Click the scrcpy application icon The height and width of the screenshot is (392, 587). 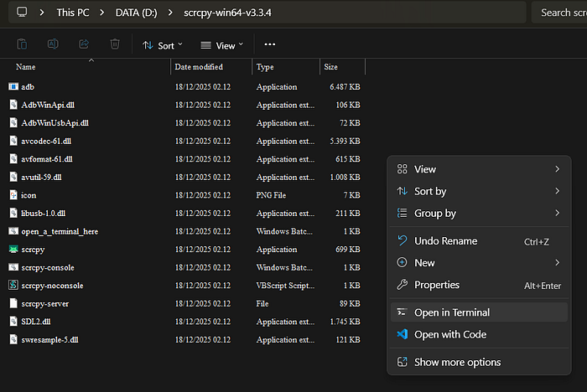coord(13,249)
